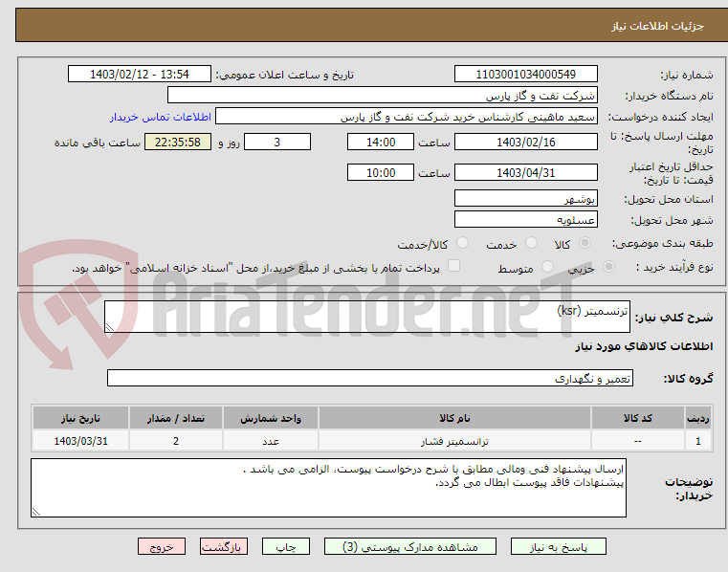Click the بازگشت back button
The height and width of the screenshot is (572, 728).
click(223, 546)
